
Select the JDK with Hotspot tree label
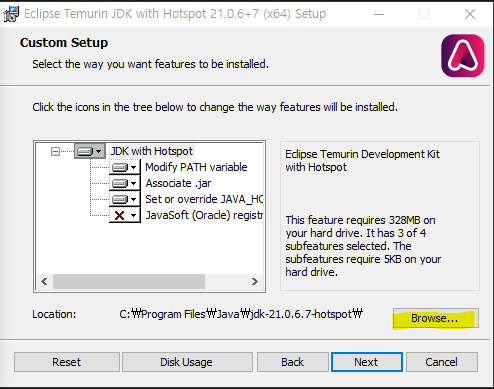pyautogui.click(x=152, y=151)
